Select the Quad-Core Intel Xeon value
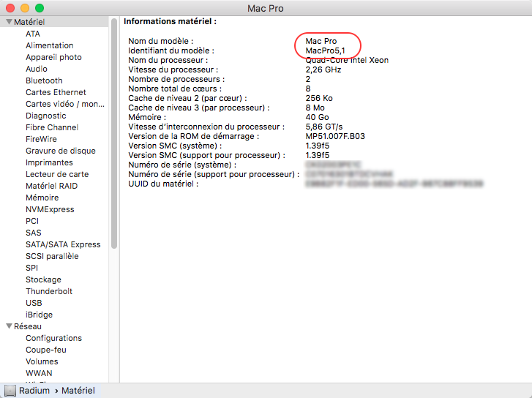The height and width of the screenshot is (398, 532). pos(347,61)
